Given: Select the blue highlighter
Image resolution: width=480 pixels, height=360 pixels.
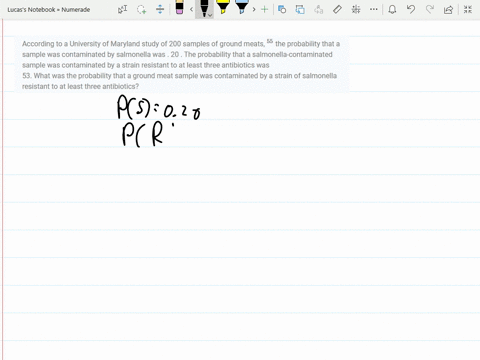Looking at the screenshot, I should point(241,7).
